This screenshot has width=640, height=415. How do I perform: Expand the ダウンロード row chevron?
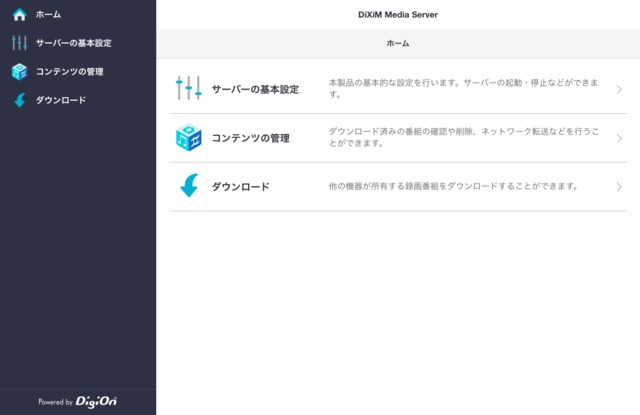pos(619,187)
